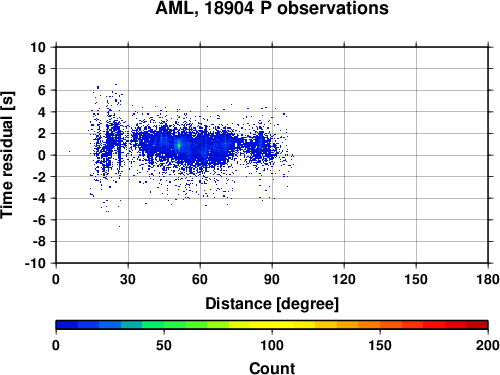Click the x-axis tick label 30
Image resolution: width=500 pixels, height=375 pixels.
click(128, 279)
